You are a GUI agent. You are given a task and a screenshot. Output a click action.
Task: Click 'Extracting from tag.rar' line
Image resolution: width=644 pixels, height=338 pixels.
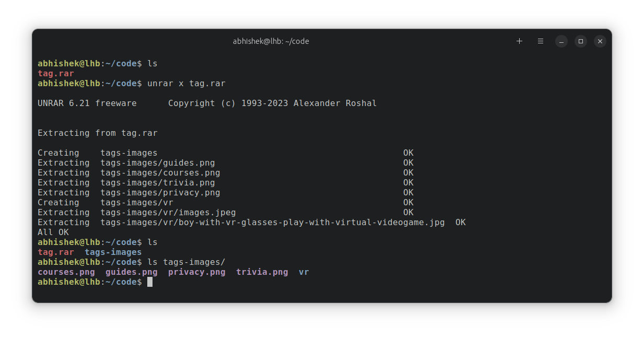[x=98, y=133]
